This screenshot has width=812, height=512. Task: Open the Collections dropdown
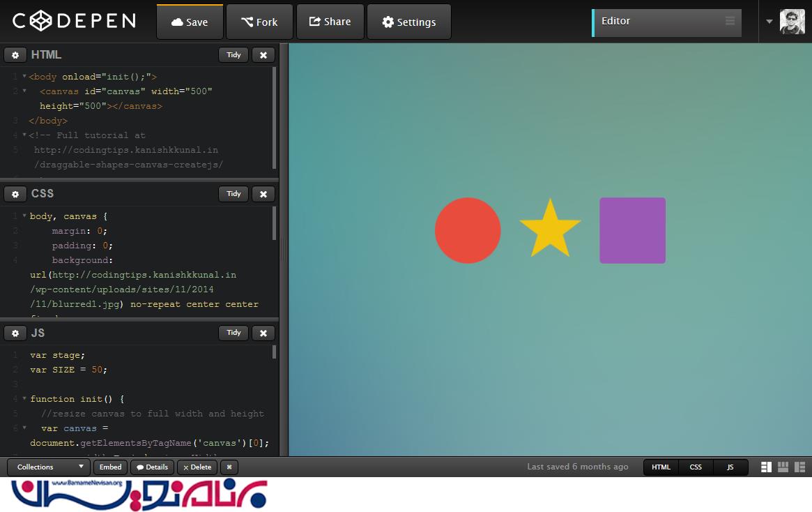point(49,467)
